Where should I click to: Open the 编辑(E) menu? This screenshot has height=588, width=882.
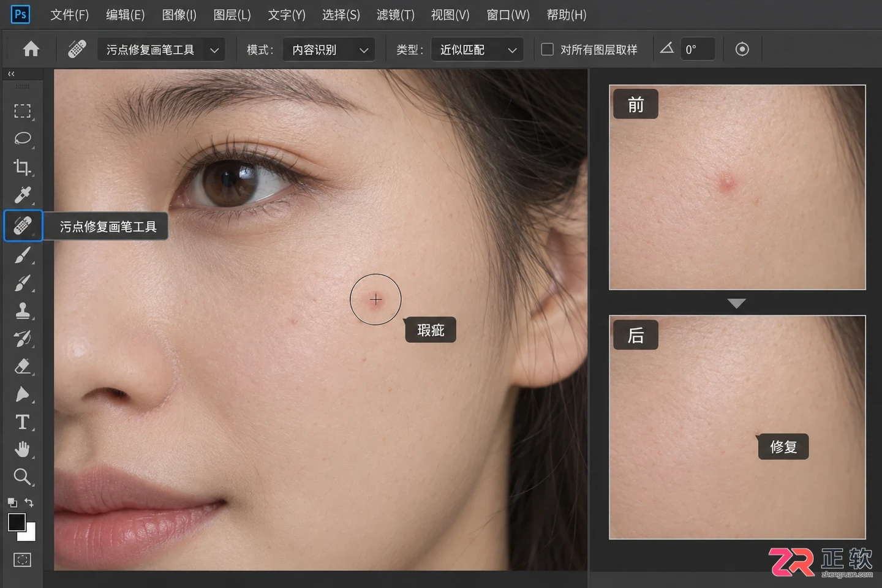pos(125,15)
